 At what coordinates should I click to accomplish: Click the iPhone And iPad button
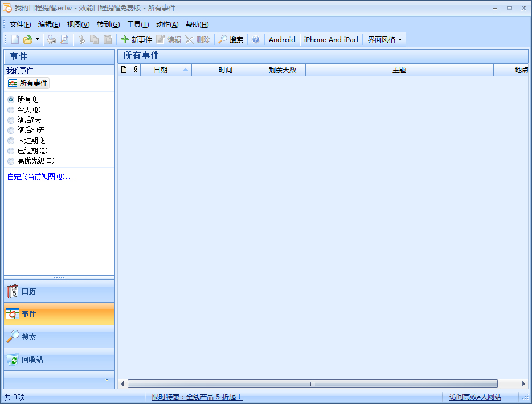(x=331, y=40)
